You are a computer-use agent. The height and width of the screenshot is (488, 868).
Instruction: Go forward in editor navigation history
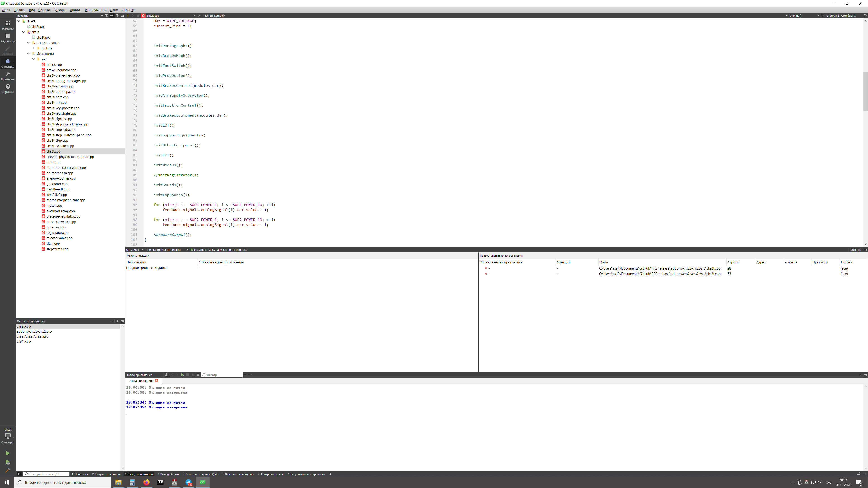point(133,16)
